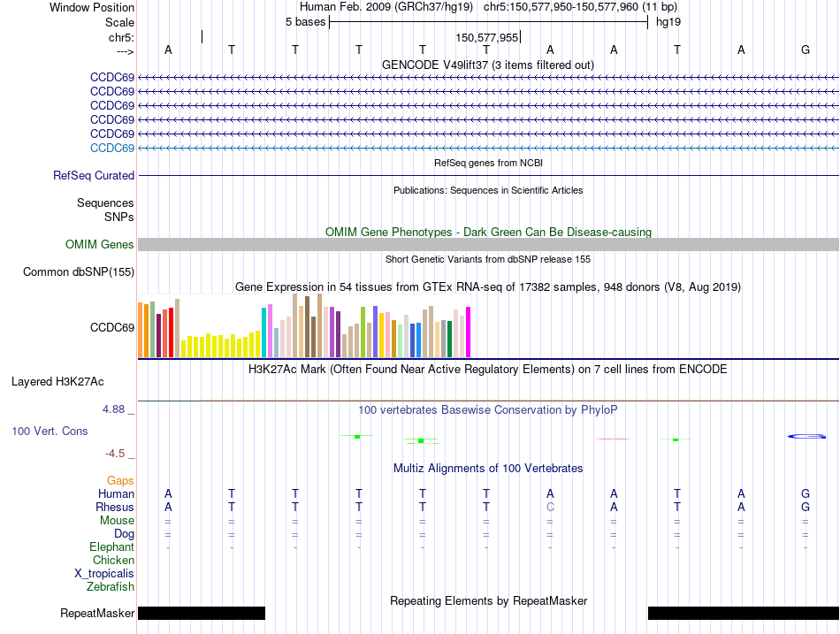Click the 'Window Position' label

pyautogui.click(x=92, y=7)
